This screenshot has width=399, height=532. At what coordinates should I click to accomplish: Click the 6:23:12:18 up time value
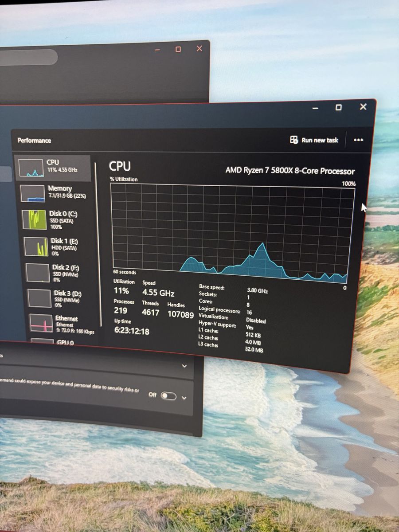(132, 331)
